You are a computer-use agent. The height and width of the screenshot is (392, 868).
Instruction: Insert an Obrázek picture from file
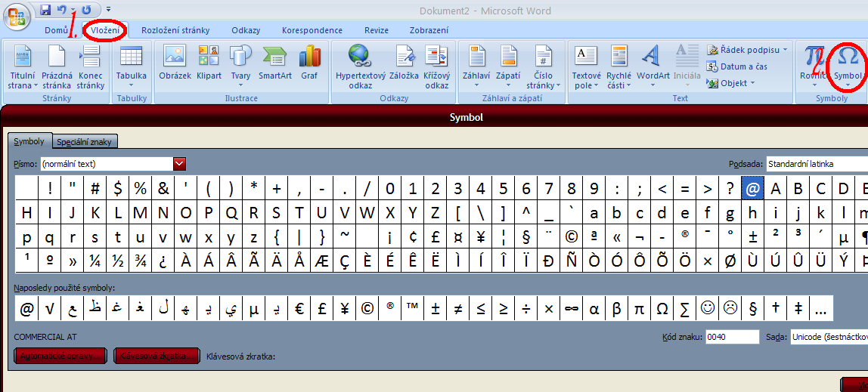(x=175, y=63)
